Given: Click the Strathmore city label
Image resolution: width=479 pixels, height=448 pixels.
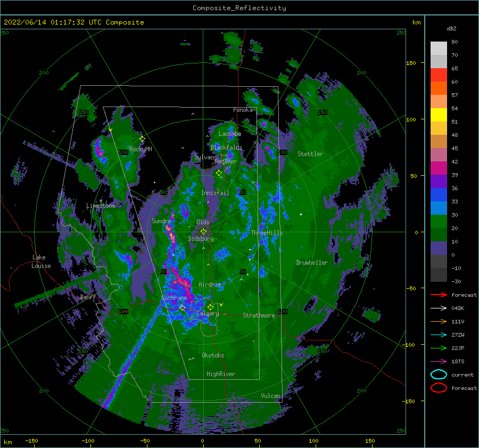Looking at the screenshot, I should 259,315.
